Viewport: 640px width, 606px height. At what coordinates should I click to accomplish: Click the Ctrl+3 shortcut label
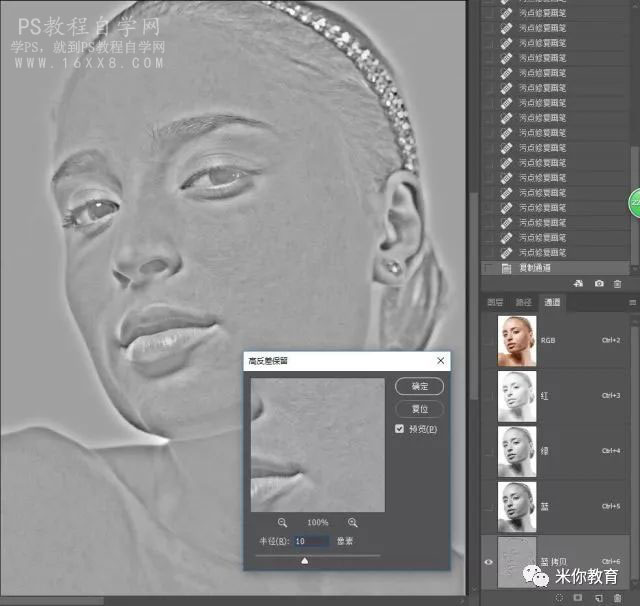point(611,395)
